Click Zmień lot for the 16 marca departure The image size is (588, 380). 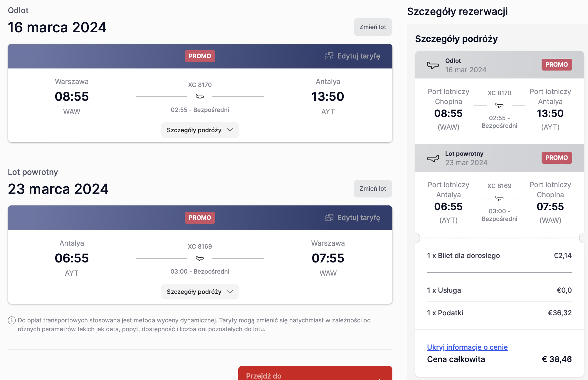pyautogui.click(x=373, y=27)
